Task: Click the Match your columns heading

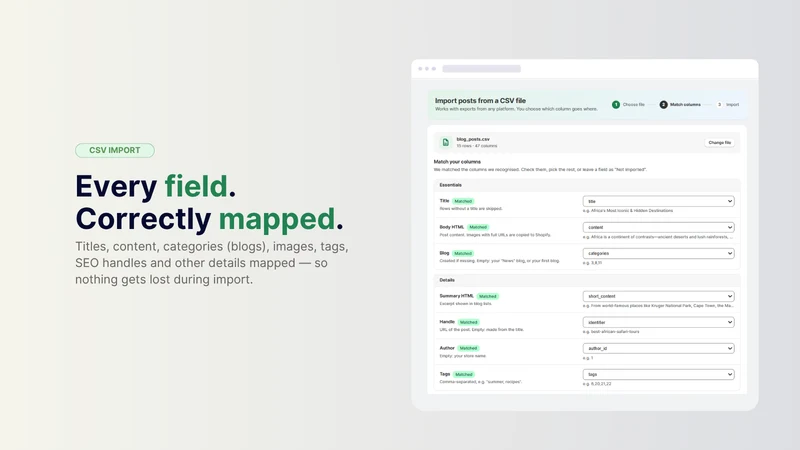Action: pos(457,162)
